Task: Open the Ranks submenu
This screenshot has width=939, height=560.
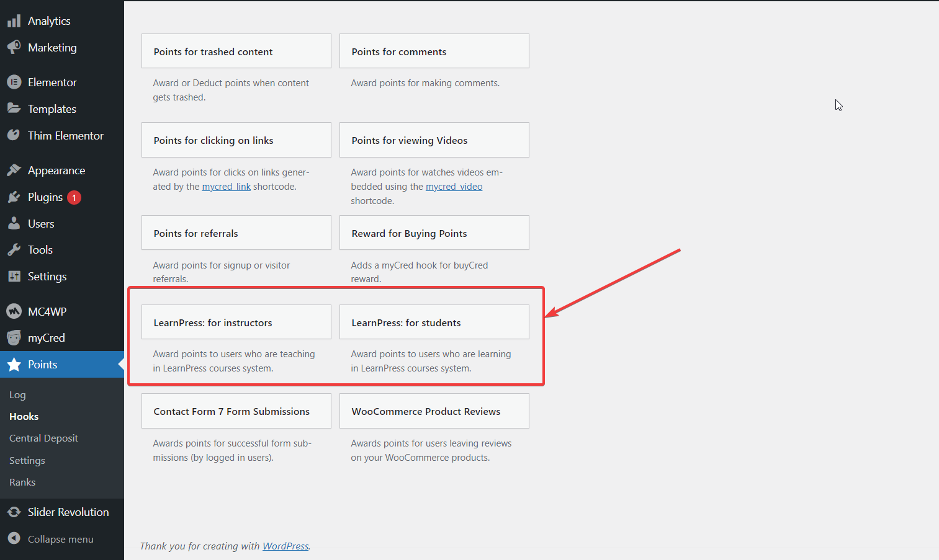Action: [22, 482]
